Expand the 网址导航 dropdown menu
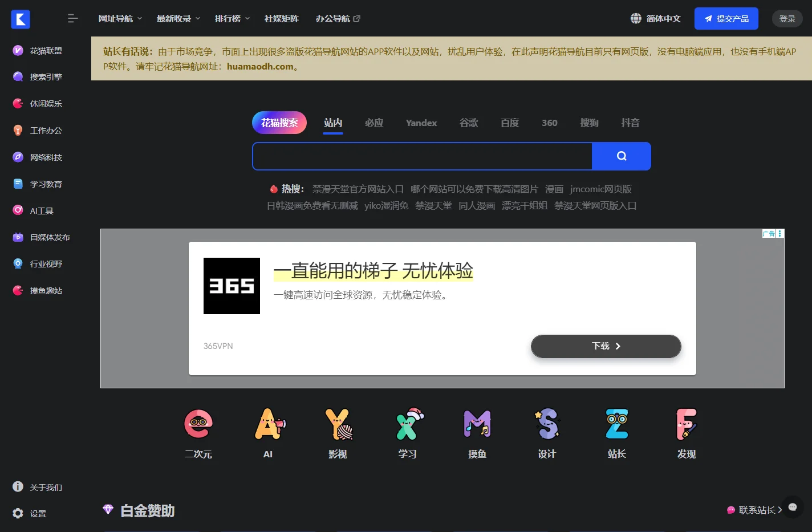Viewport: 812px width, 532px height. click(120, 19)
